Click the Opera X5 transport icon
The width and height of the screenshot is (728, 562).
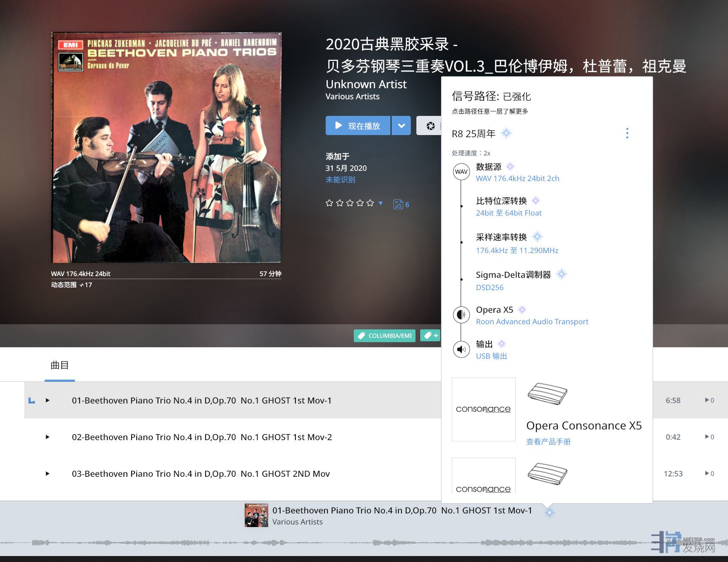click(461, 315)
